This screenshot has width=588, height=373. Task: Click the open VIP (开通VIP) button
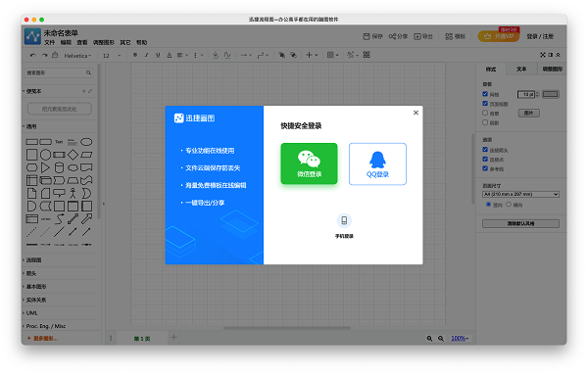(x=499, y=36)
